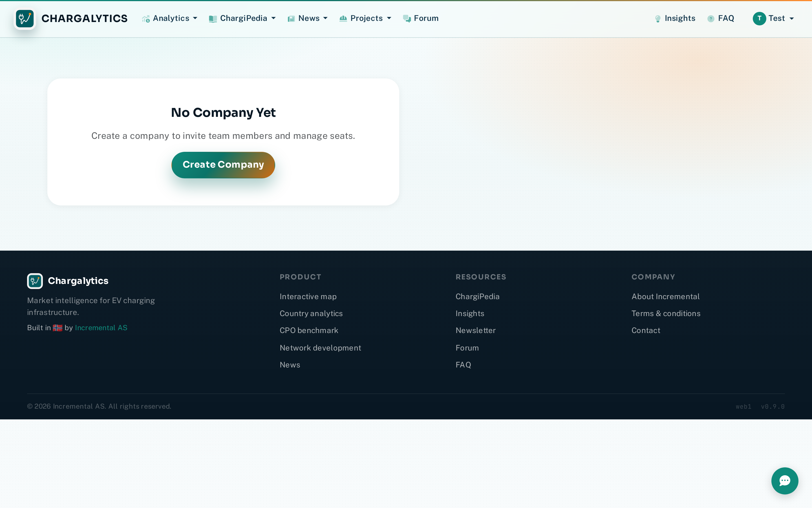This screenshot has height=508, width=812.
Task: Go to Forum from top navigation
Action: click(421, 18)
